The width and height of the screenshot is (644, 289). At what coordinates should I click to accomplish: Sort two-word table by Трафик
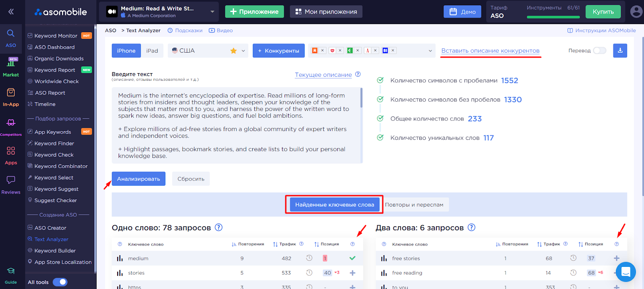point(549,244)
